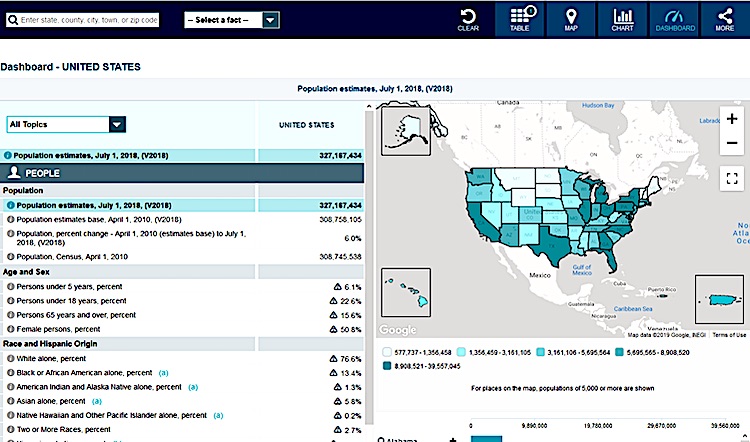Click info icon for Female persons, percent
Screen dimensions: 750x442
pyautogui.click(x=11, y=329)
